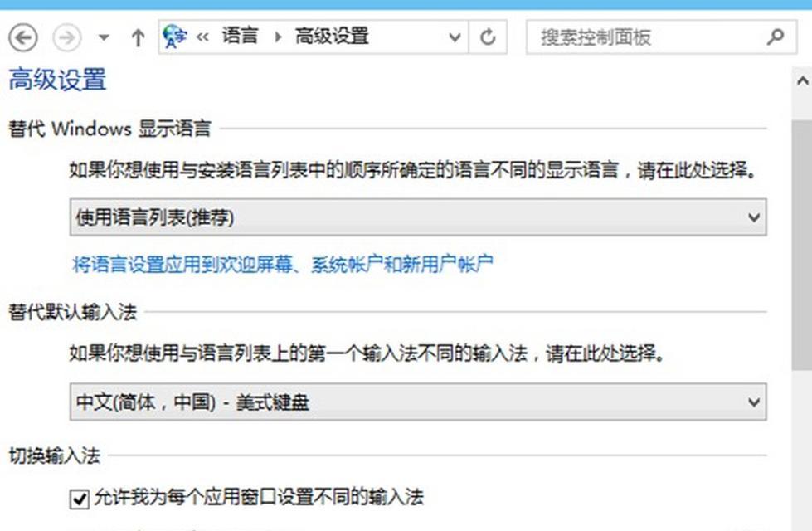Open the link 将语言设置应用到欢迎屏幕、系统帐户和新用户帐户
The height and width of the screenshot is (531, 812).
click(x=283, y=264)
